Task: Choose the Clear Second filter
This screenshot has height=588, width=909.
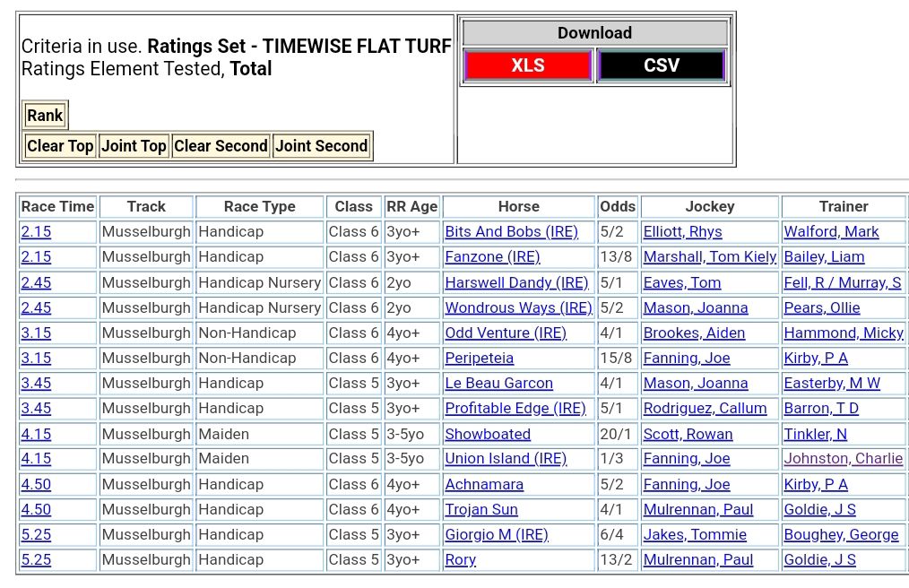Action: pyautogui.click(x=221, y=146)
